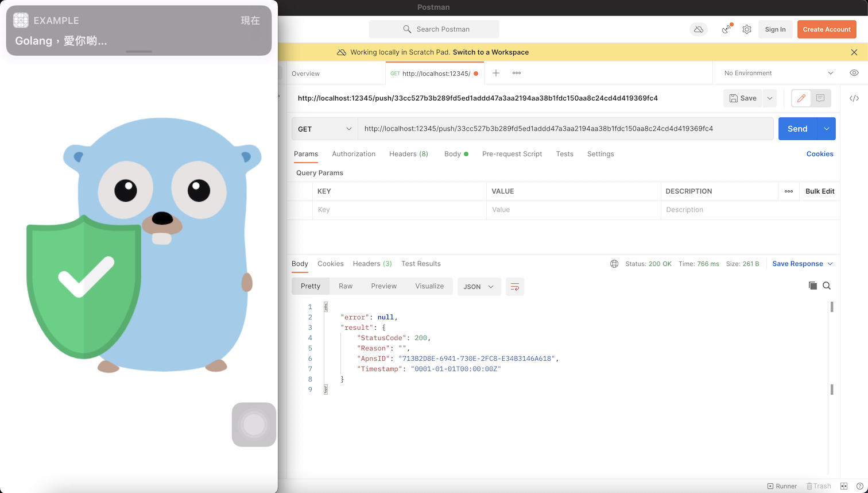Open the Postman settings gear
868x493 pixels.
pos(747,29)
